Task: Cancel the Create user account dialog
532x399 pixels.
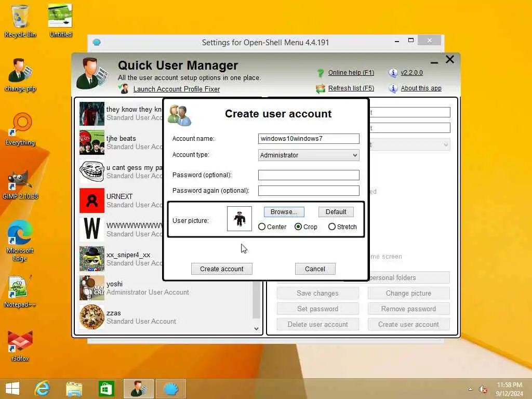Action: (x=315, y=269)
